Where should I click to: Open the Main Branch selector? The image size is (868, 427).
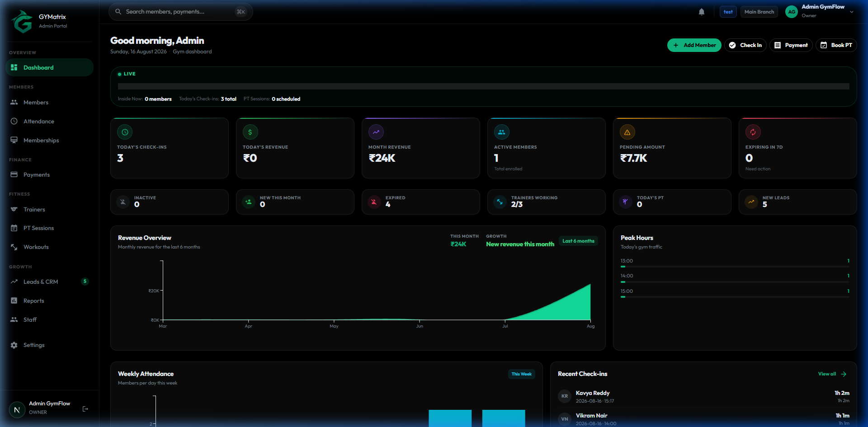click(x=759, y=12)
